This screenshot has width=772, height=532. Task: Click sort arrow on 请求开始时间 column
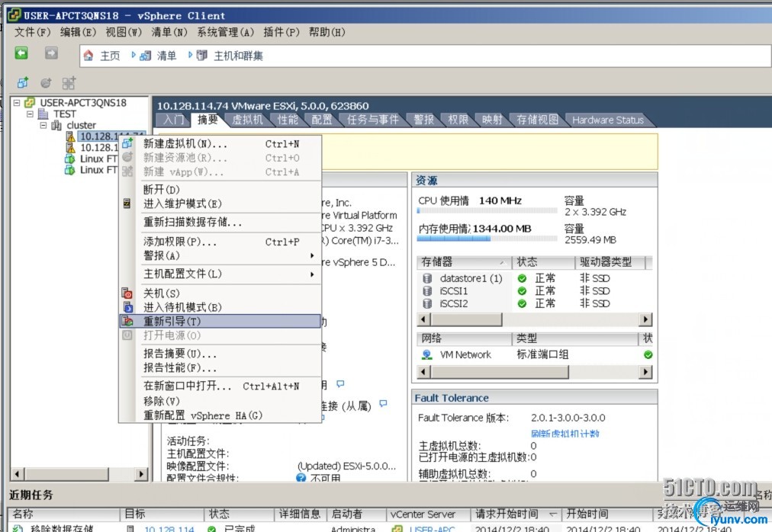[552, 514]
